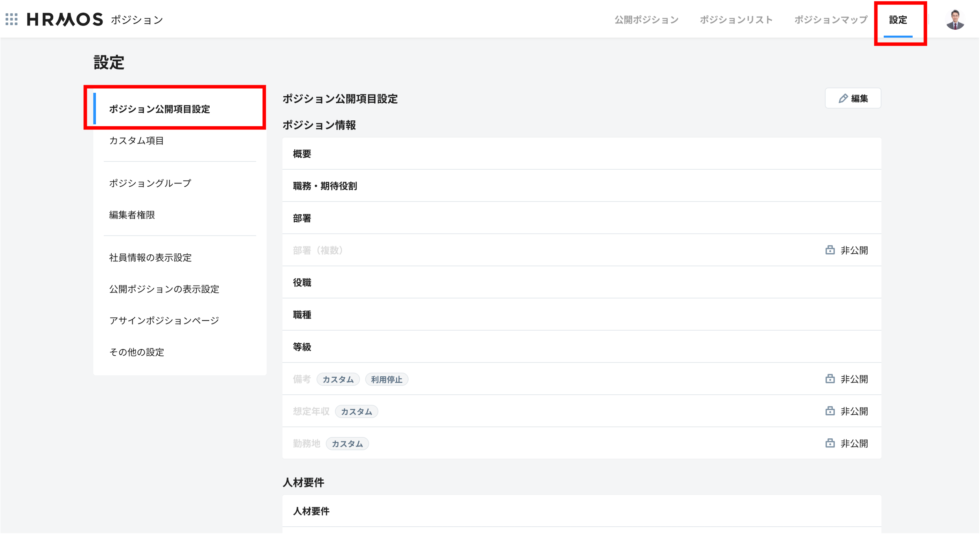This screenshot has width=980, height=534.
Task: Click 非公開 text in 想定年収 row
Action: (854, 411)
